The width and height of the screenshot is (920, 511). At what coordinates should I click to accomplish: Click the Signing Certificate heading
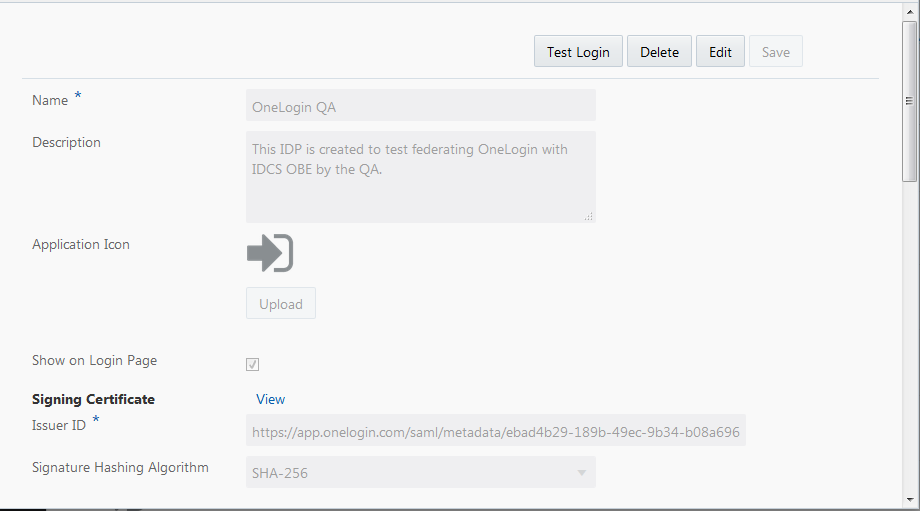click(x=93, y=400)
